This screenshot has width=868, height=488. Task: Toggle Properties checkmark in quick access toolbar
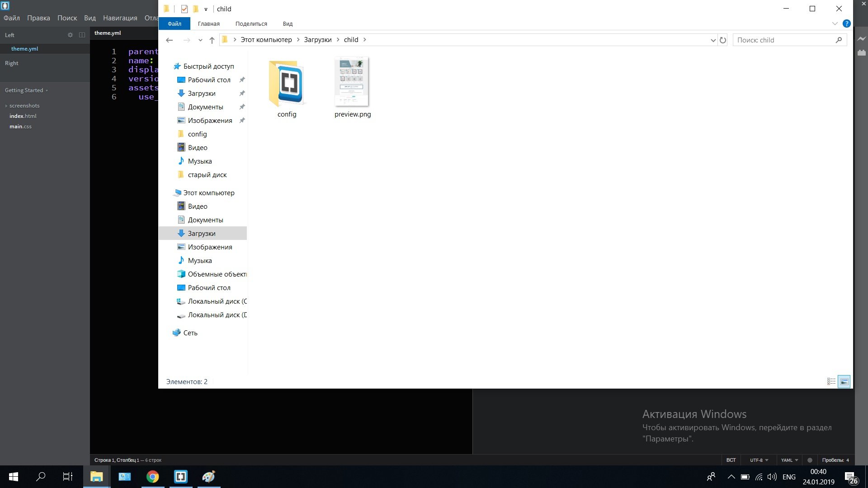[x=184, y=9]
